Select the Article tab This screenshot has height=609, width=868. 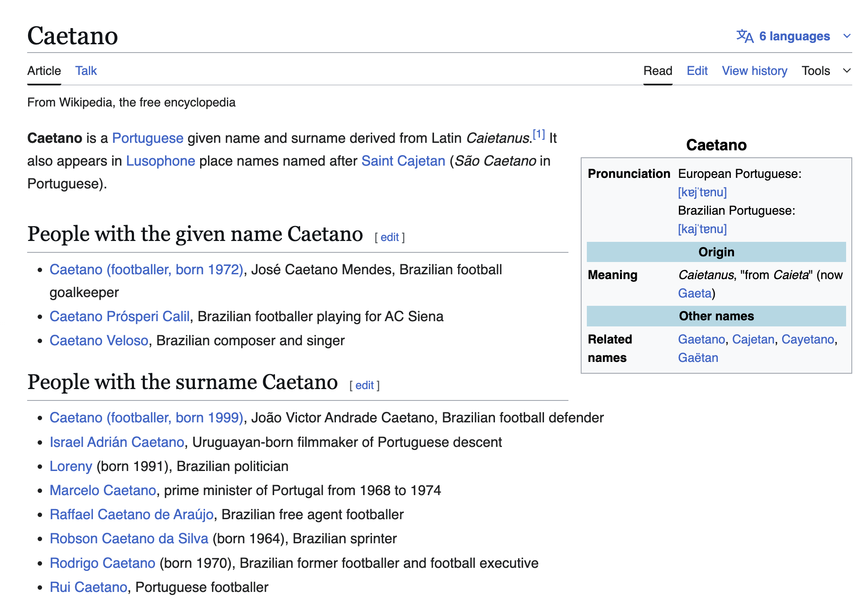(44, 71)
